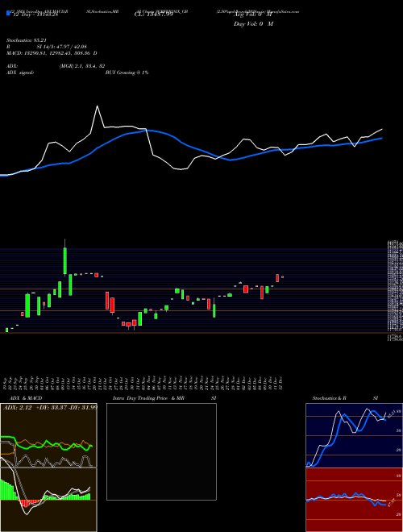Click the 'Avg Vol: 0 M' label
Image resolution: width=403 pixels, height=532 pixels.
[253, 15]
